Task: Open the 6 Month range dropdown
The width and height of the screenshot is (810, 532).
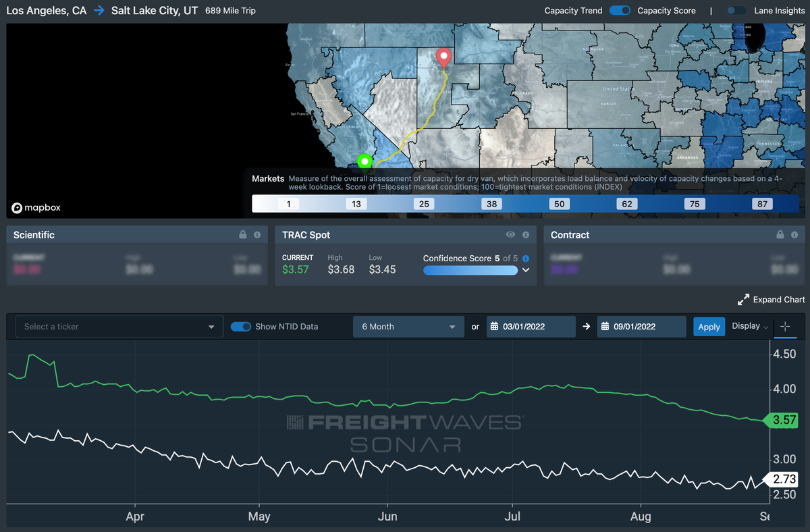Action: pyautogui.click(x=408, y=327)
